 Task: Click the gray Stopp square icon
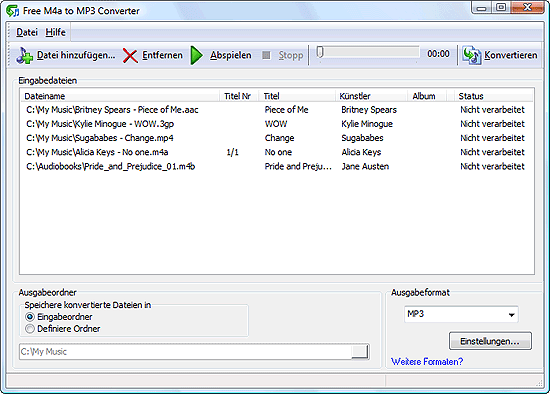[x=266, y=55]
